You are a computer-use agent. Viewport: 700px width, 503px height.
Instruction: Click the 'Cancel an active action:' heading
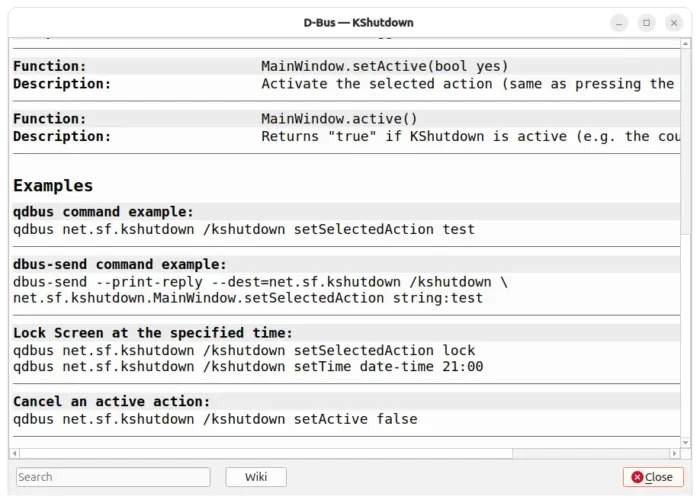pos(112,402)
